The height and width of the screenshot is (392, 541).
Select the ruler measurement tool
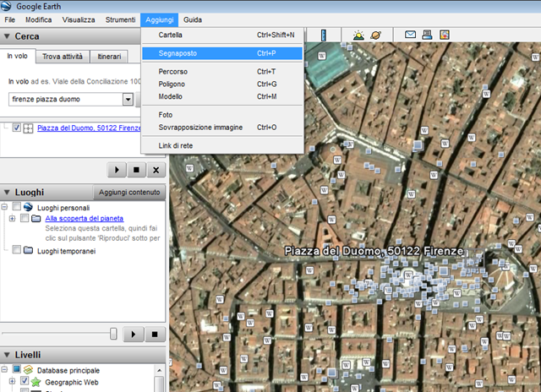coord(323,35)
